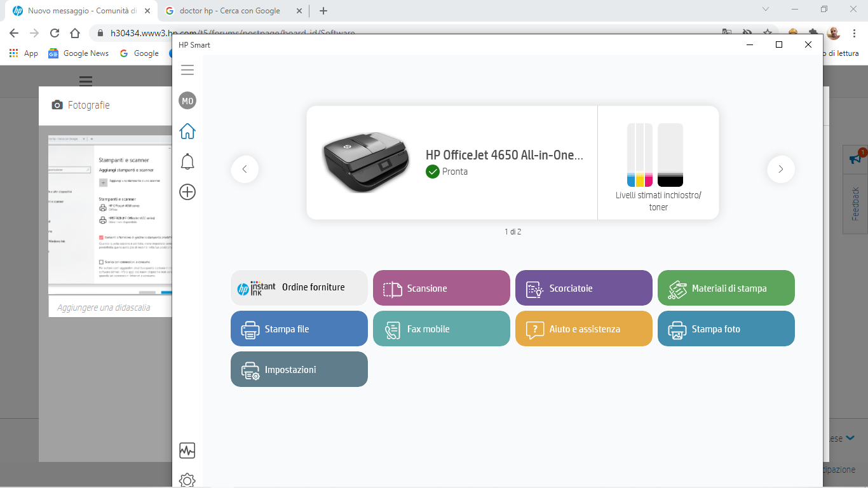Viewport: 868px width, 488px height.
Task: Open HP Smart settings gear icon
Action: [187, 480]
